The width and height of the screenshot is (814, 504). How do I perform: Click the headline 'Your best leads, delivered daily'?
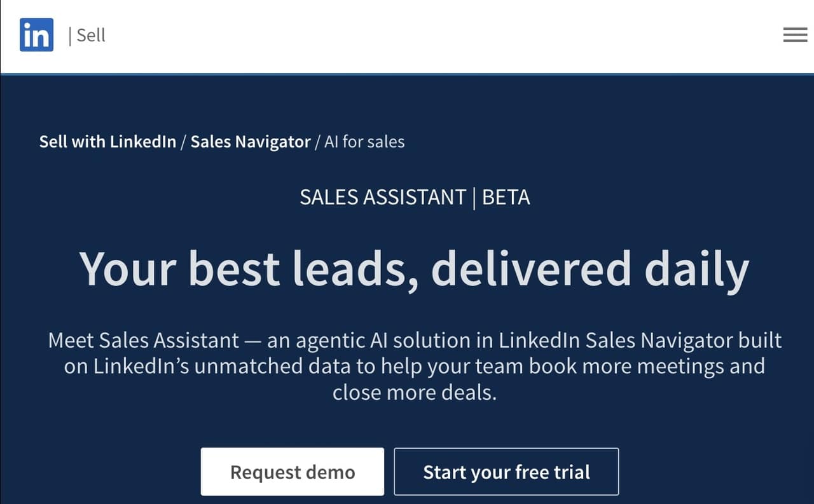415,269
